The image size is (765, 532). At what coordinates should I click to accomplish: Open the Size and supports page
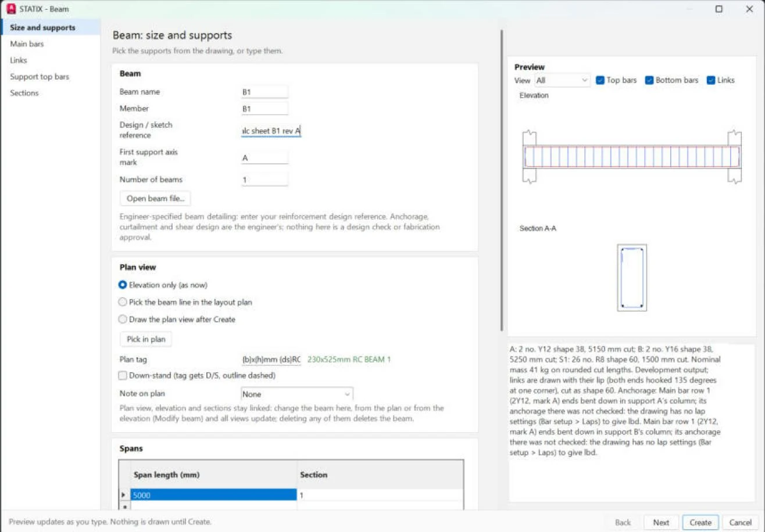click(x=51, y=27)
